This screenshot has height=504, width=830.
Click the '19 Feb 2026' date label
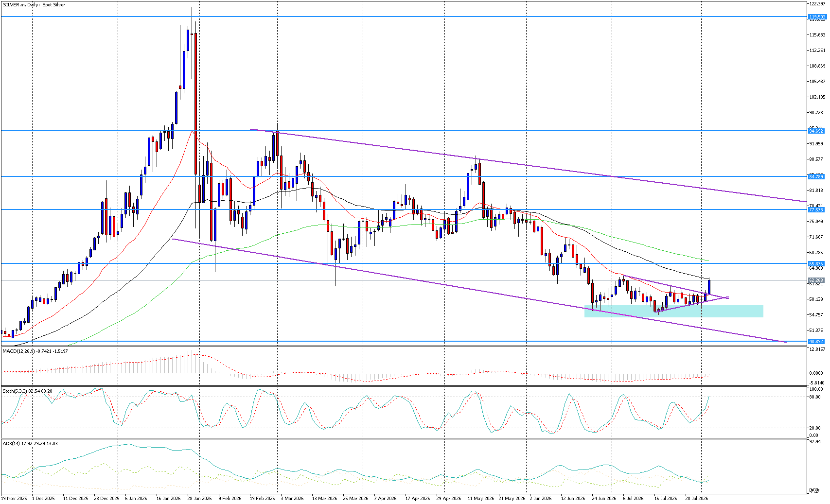(262, 498)
